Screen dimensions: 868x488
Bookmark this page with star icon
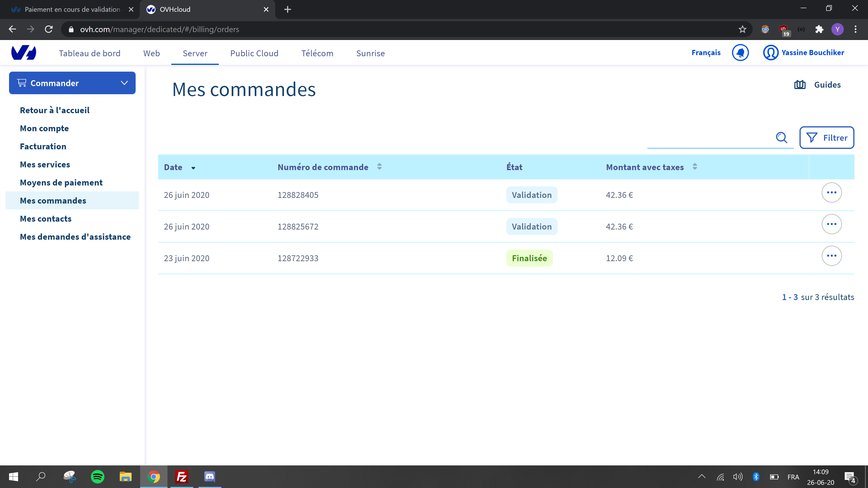[x=742, y=29]
